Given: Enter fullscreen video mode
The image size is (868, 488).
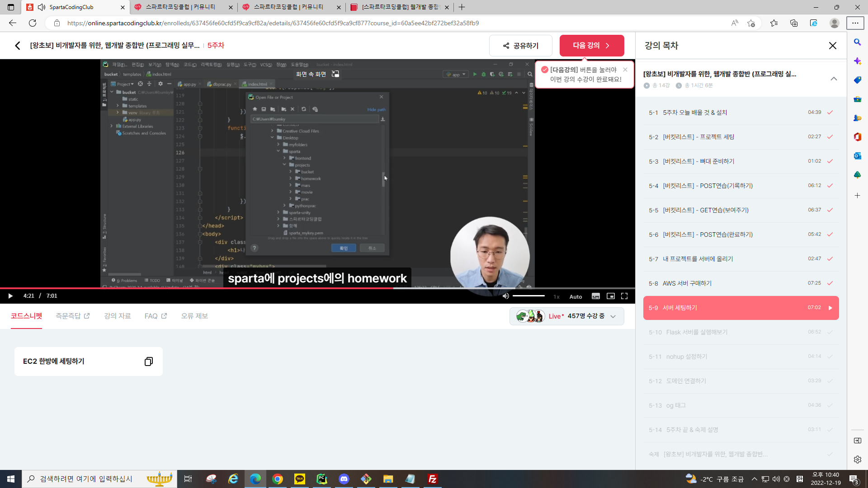Looking at the screenshot, I should (624, 296).
